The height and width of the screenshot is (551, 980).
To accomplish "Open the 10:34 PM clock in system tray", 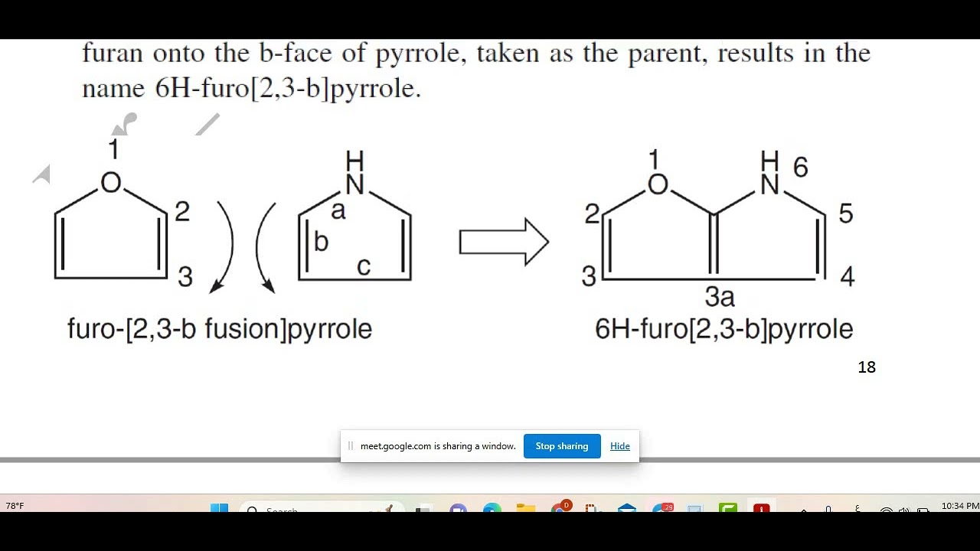I will [x=960, y=506].
